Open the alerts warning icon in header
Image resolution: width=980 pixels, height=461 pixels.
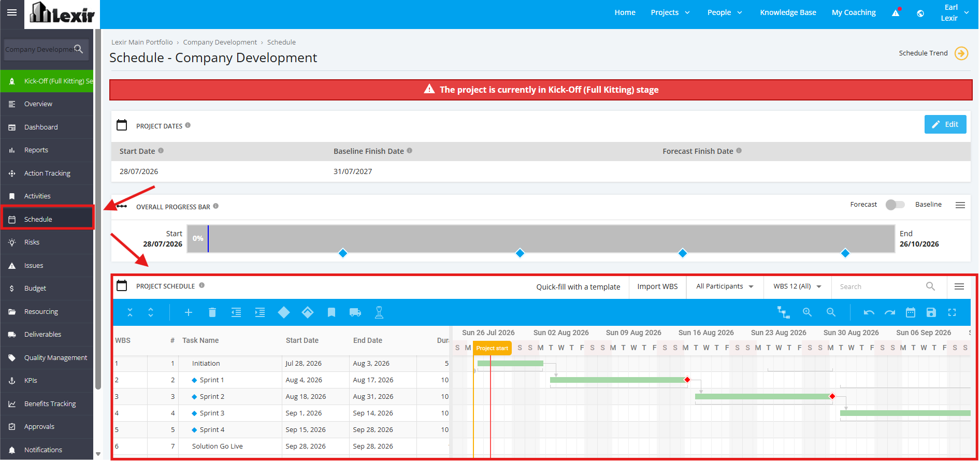[x=896, y=12]
